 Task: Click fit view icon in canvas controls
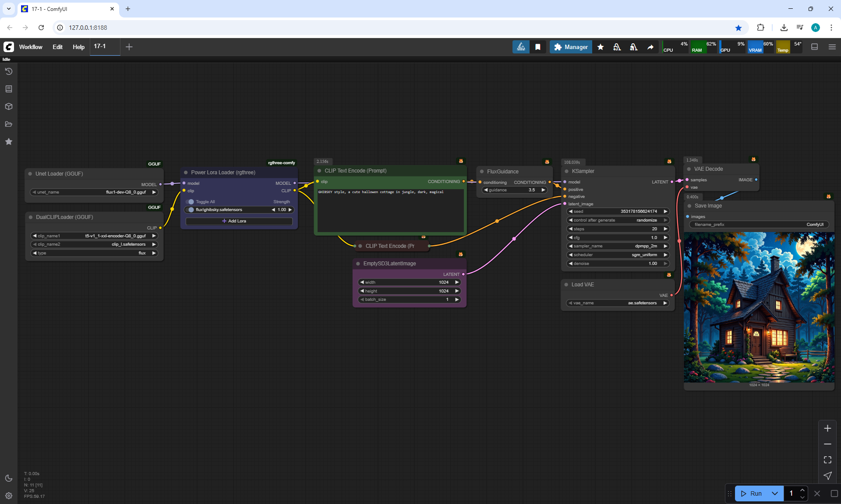827,460
